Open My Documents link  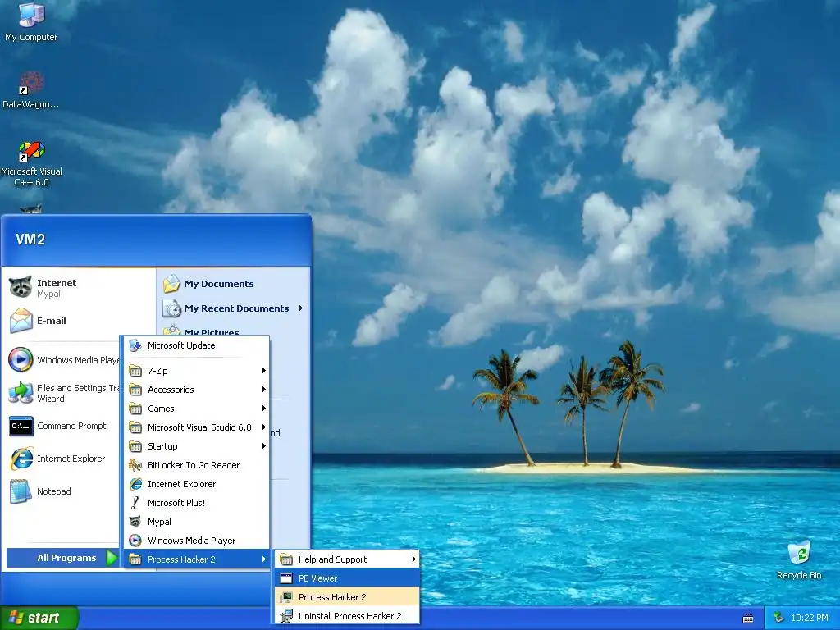pos(219,283)
